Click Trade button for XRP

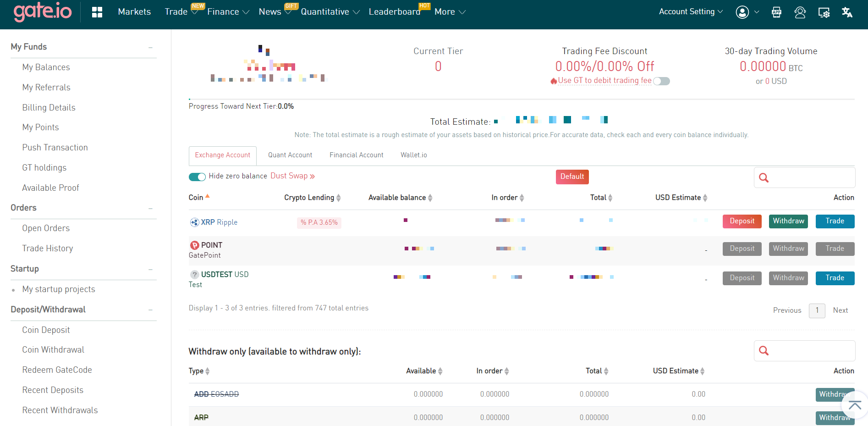[835, 221]
